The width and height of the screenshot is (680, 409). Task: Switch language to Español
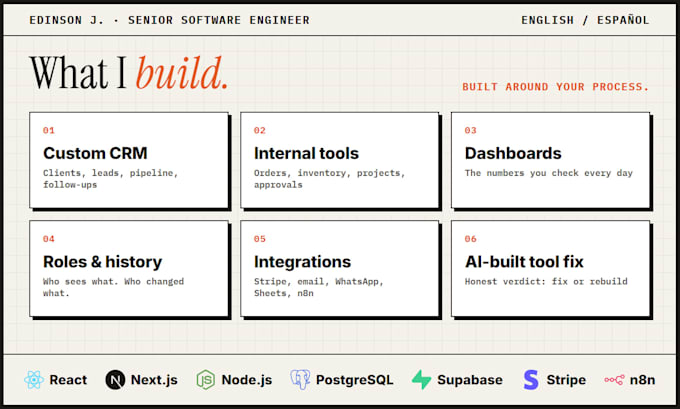[x=623, y=20]
